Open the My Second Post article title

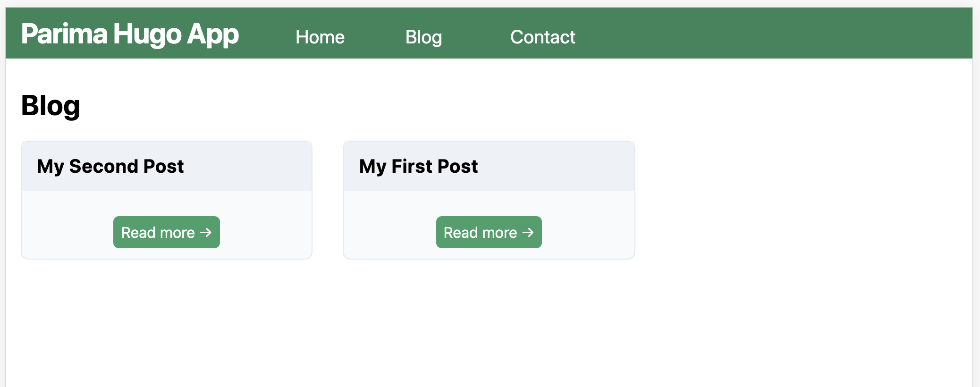pos(110,166)
